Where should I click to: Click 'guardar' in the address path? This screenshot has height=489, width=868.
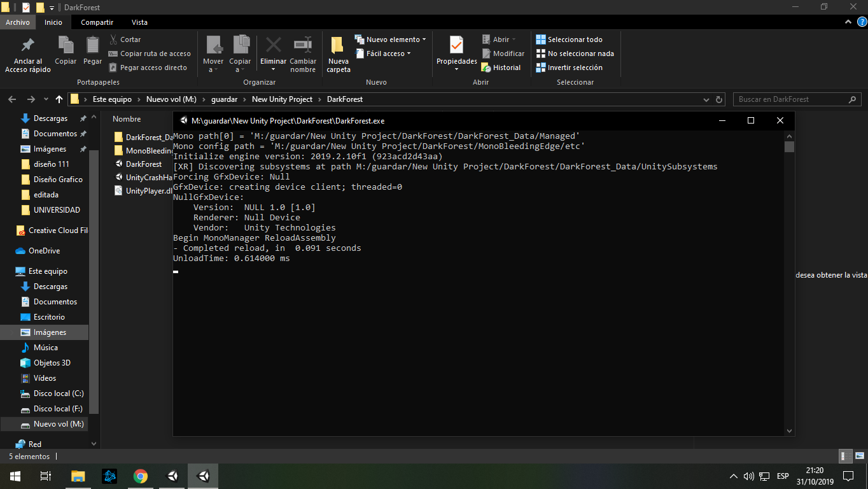[224, 99]
